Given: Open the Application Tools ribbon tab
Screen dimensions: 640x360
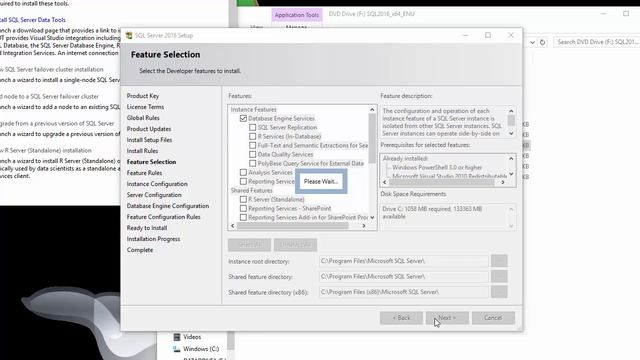Looking at the screenshot, I should [x=297, y=15].
